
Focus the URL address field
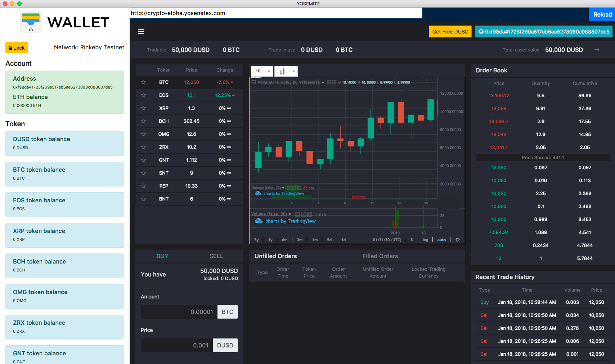point(276,13)
